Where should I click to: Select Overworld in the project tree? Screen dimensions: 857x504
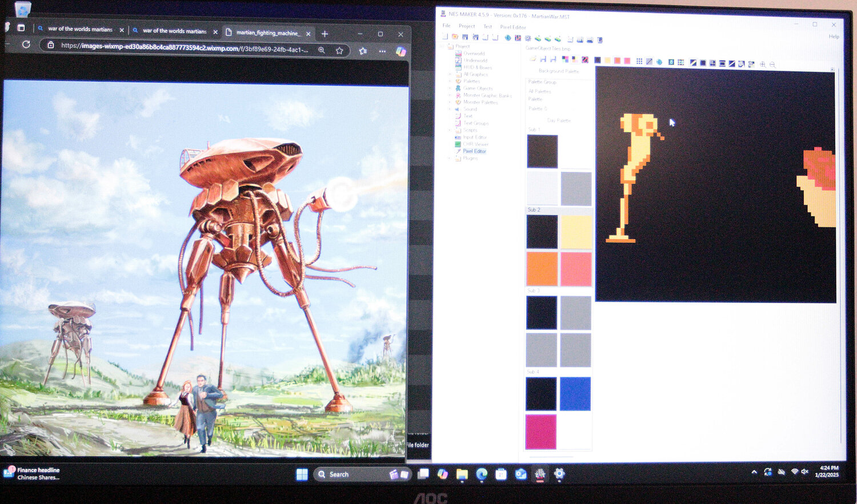tap(474, 53)
